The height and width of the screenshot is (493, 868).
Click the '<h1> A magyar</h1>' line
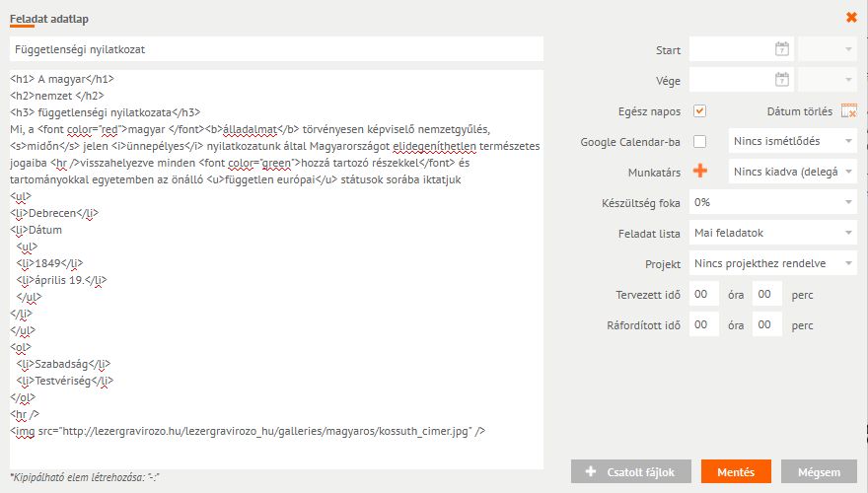click(x=62, y=79)
